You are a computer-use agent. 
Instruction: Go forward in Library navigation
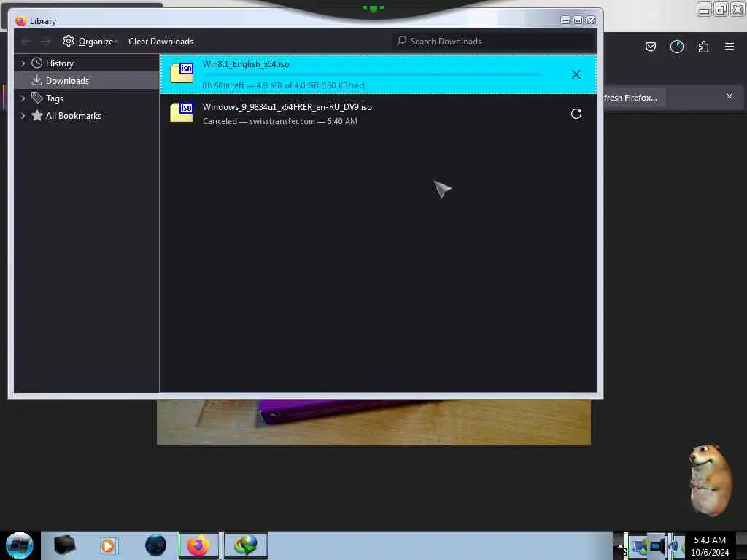coord(45,42)
